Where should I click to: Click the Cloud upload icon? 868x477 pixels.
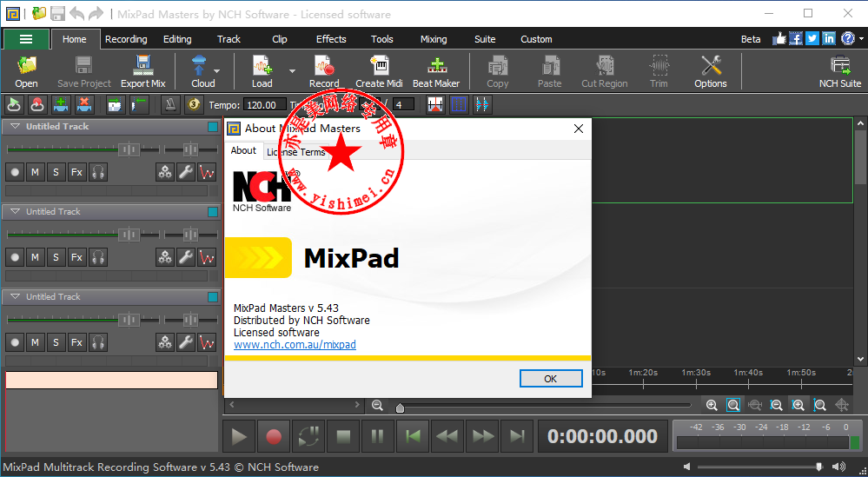[x=199, y=66]
